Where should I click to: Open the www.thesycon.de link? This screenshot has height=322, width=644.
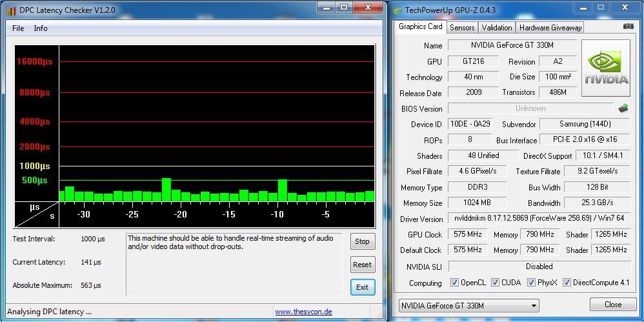coord(303,312)
